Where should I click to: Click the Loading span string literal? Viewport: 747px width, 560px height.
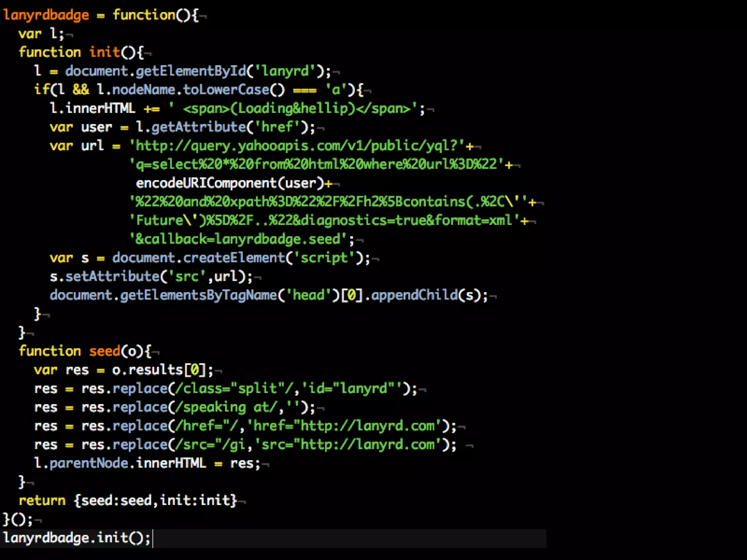pos(292,109)
